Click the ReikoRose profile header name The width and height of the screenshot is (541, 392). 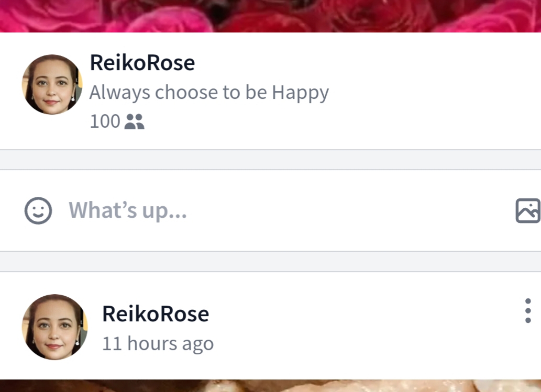coord(142,63)
